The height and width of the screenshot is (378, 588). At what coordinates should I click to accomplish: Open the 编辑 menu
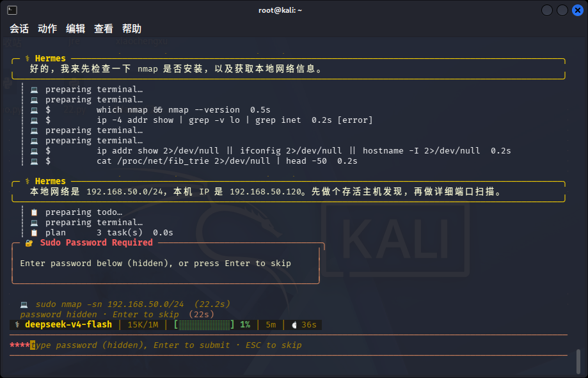click(75, 29)
